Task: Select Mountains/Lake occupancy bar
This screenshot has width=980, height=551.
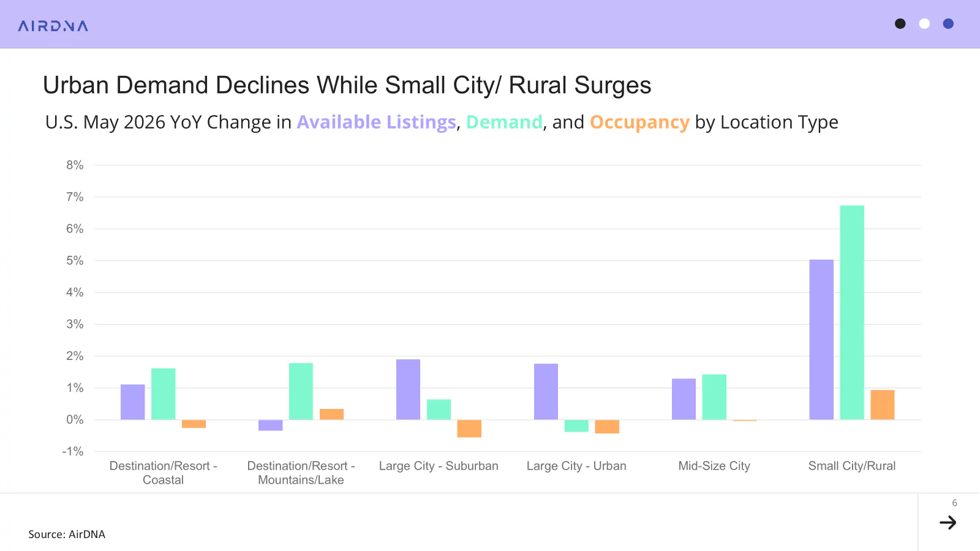Action: [331, 414]
